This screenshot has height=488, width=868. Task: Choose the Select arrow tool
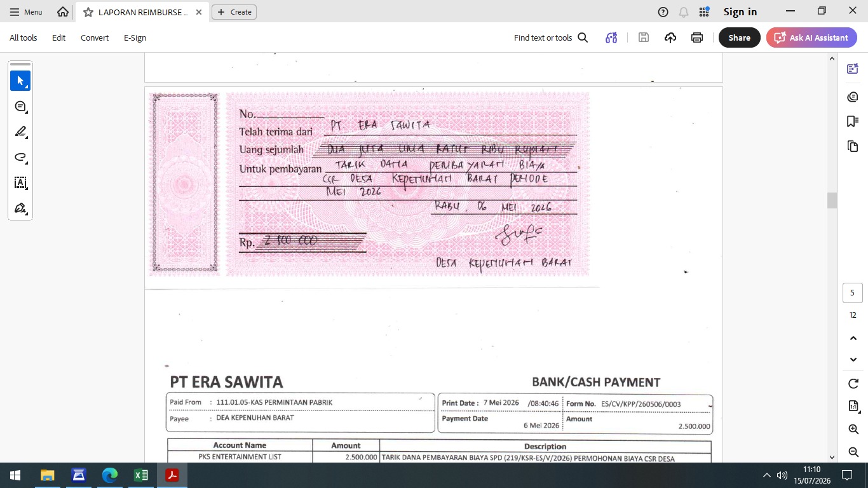[x=20, y=81]
